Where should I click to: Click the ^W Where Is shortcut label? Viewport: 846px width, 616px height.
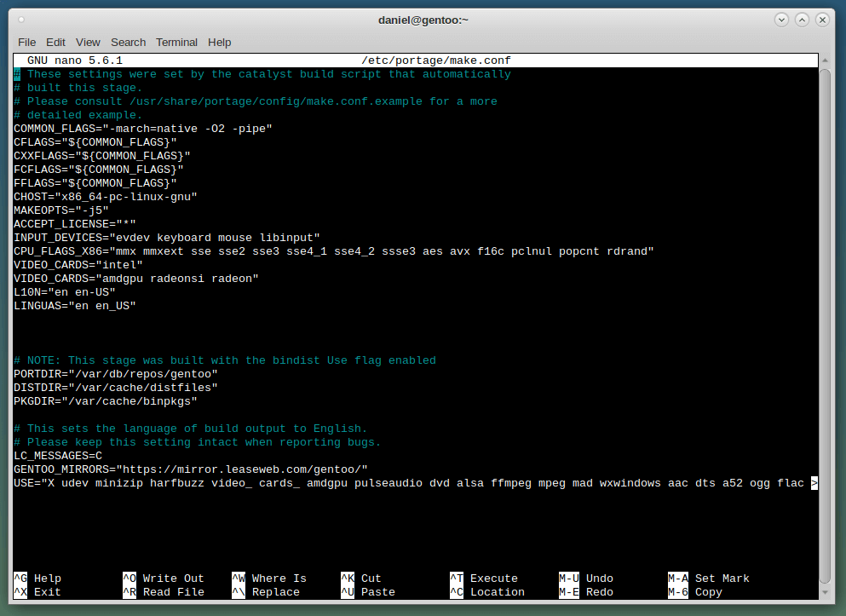pyautogui.click(x=269, y=579)
